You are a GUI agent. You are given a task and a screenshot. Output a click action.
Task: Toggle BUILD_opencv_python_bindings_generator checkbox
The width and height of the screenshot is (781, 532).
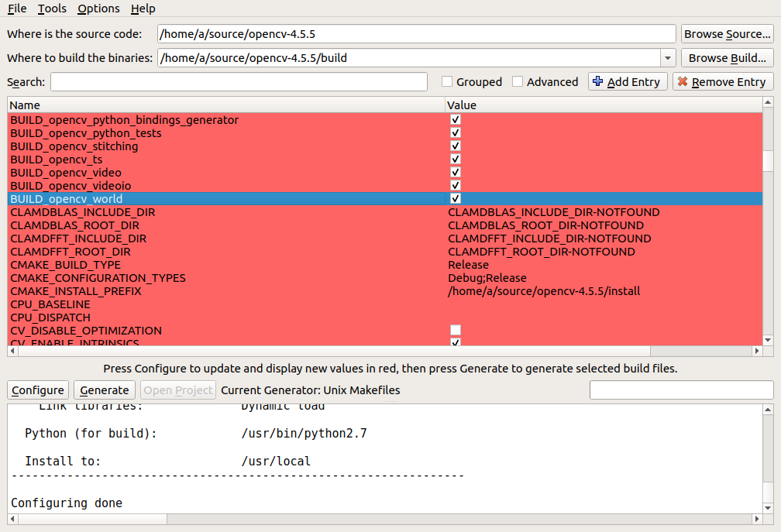point(456,119)
